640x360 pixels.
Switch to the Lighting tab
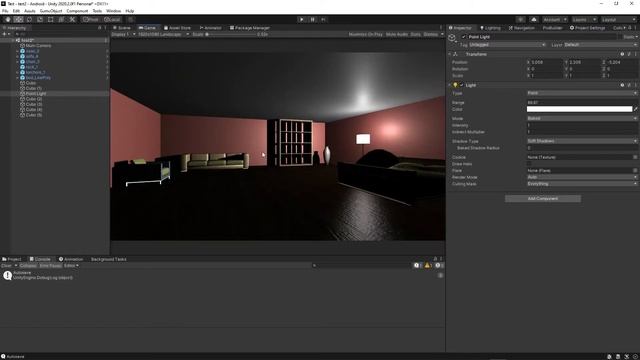(x=490, y=28)
